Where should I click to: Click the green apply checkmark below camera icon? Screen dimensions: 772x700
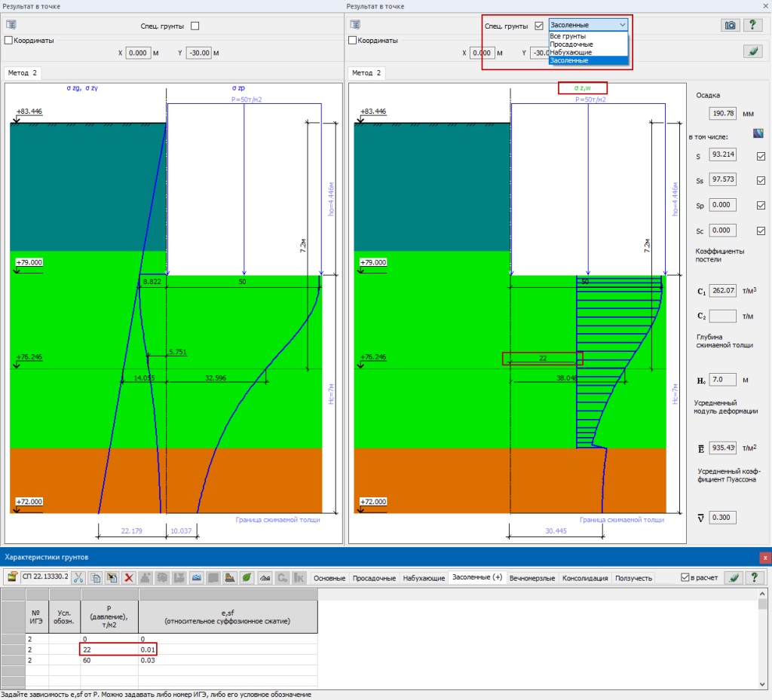tap(752, 51)
